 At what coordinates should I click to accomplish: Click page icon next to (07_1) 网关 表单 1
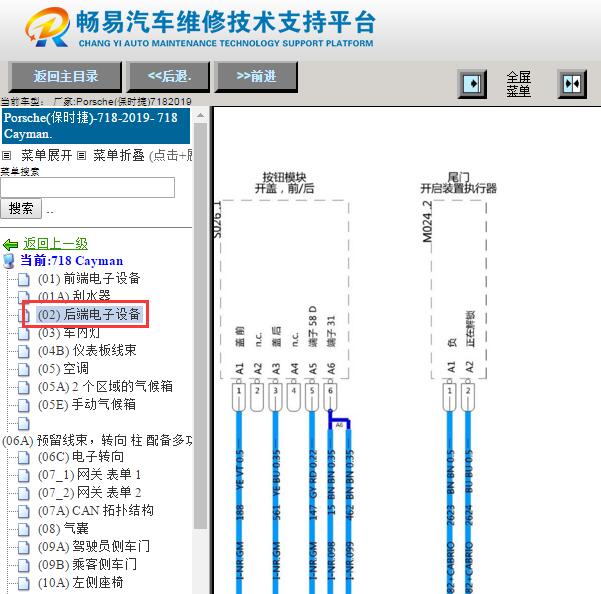(x=23, y=476)
